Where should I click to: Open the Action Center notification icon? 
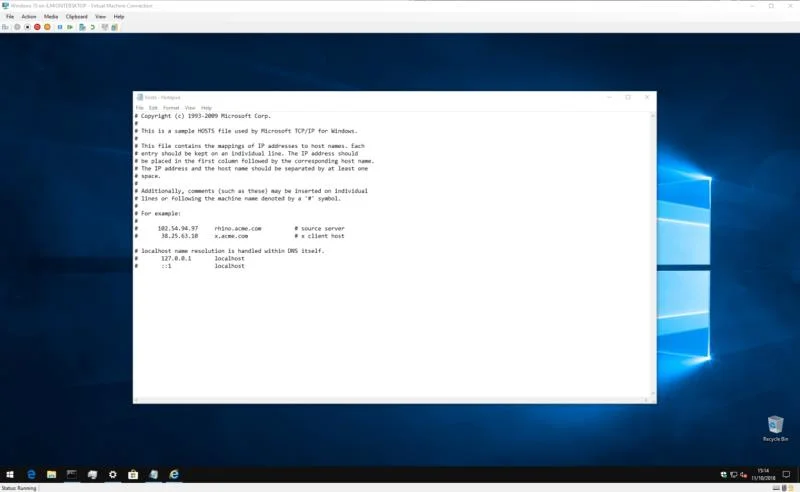tap(786, 475)
